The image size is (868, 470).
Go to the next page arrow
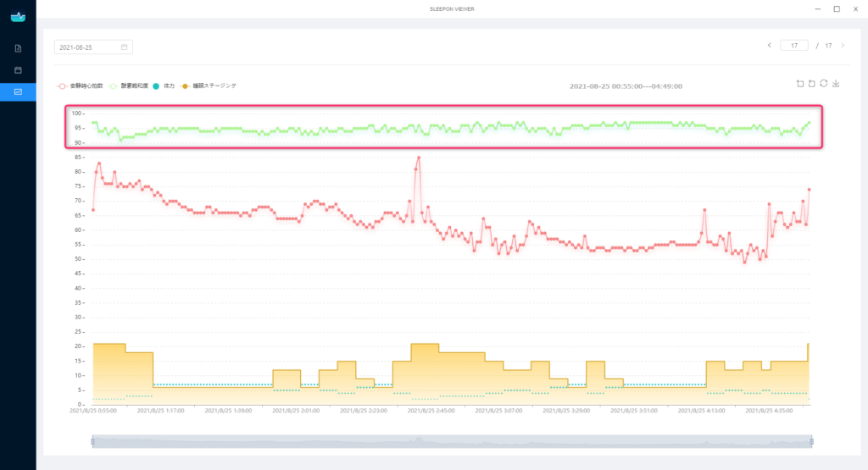coord(843,46)
